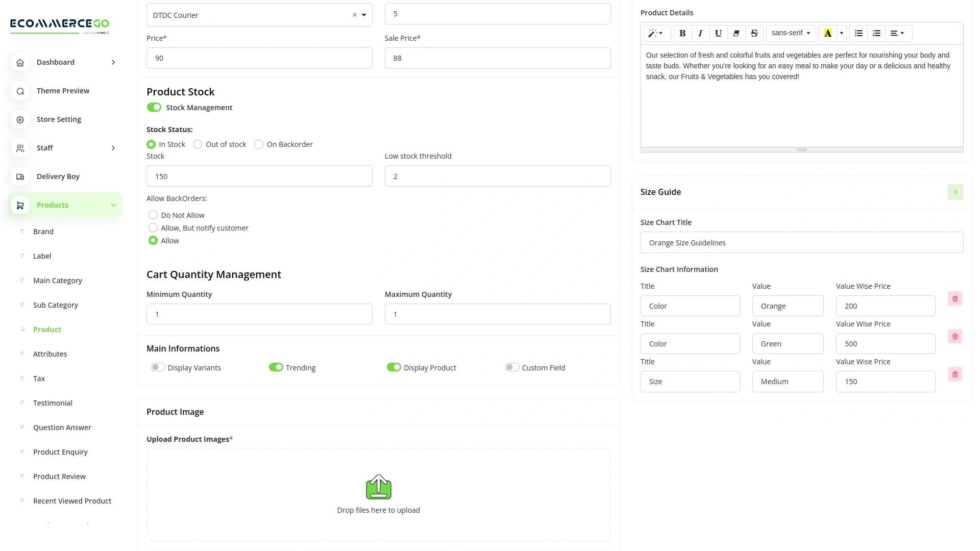Screen dimensions: 980x551
Task: Go to Testimonial in the sidebar
Action: point(53,403)
